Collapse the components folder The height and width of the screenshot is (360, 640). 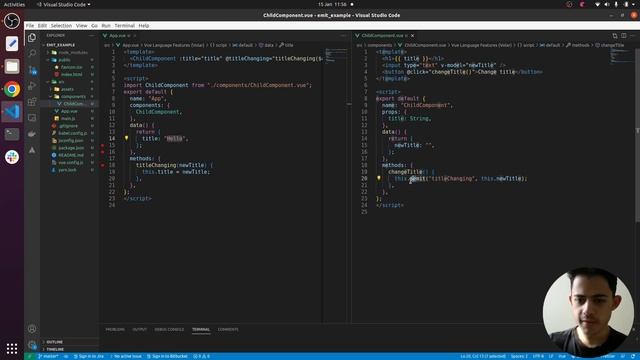tap(69, 96)
